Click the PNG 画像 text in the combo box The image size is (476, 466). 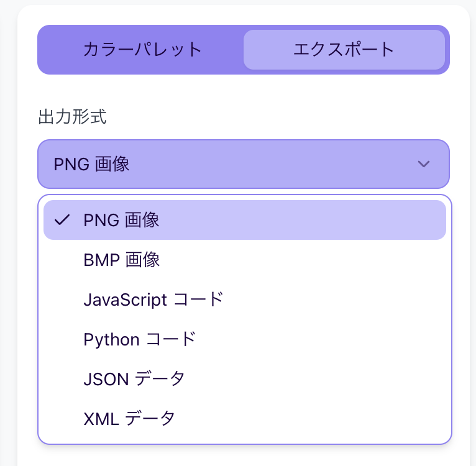pos(91,164)
